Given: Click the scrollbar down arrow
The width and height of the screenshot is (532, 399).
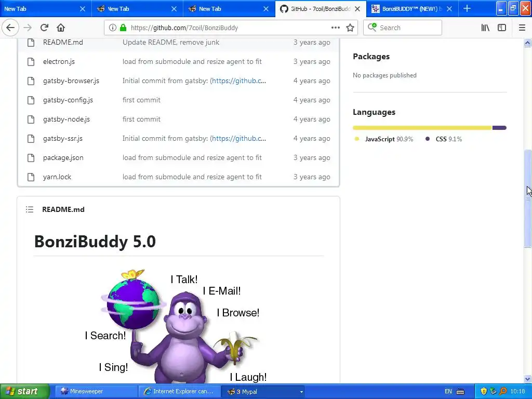Looking at the screenshot, I should tap(527, 379).
